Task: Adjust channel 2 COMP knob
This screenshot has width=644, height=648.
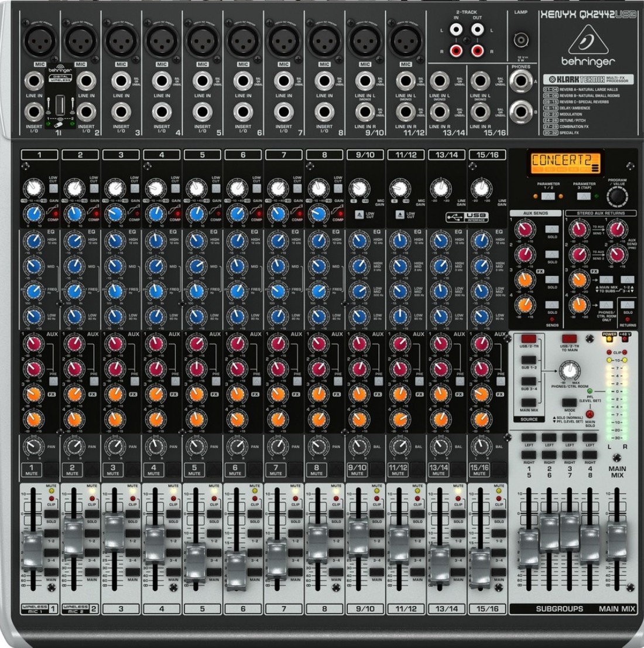Action: pyautogui.click(x=74, y=214)
